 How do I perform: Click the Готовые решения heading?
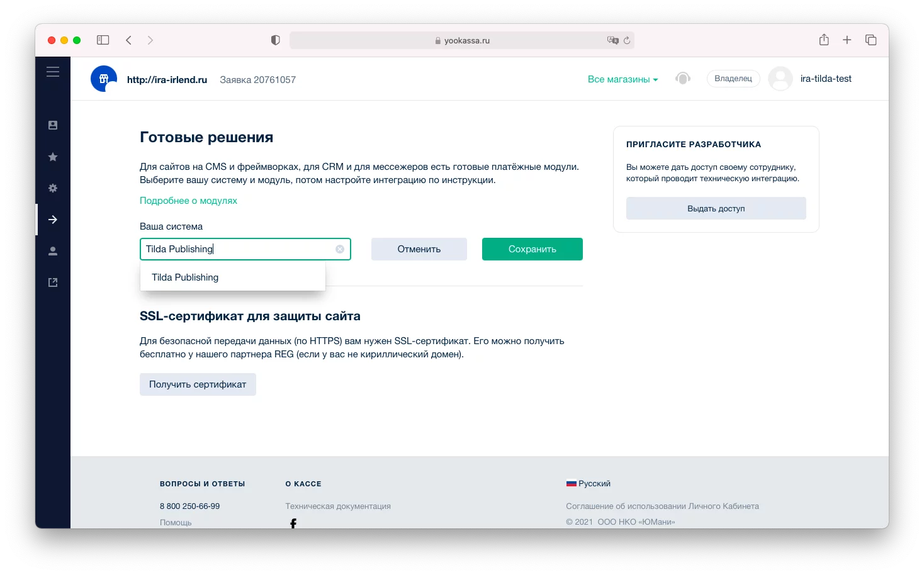206,137
